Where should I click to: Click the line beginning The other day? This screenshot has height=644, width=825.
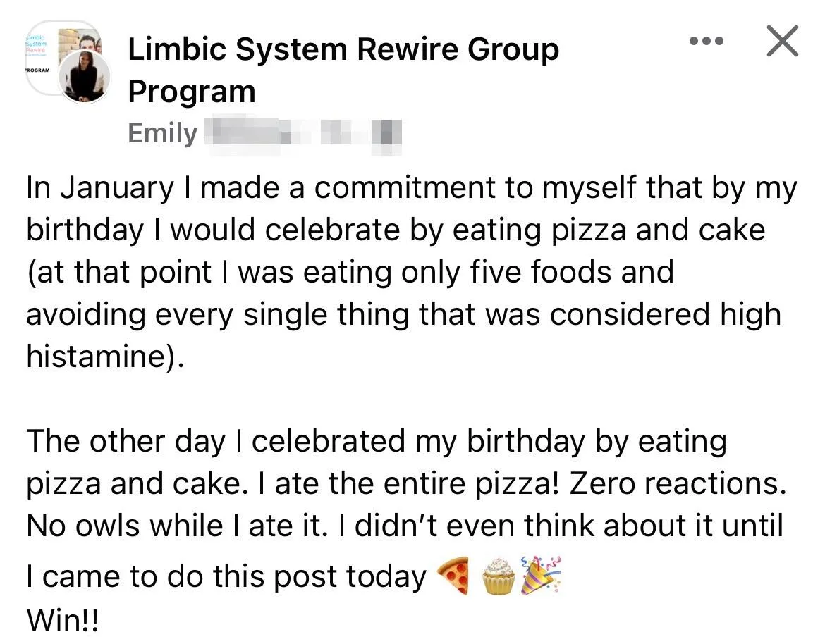point(377,442)
